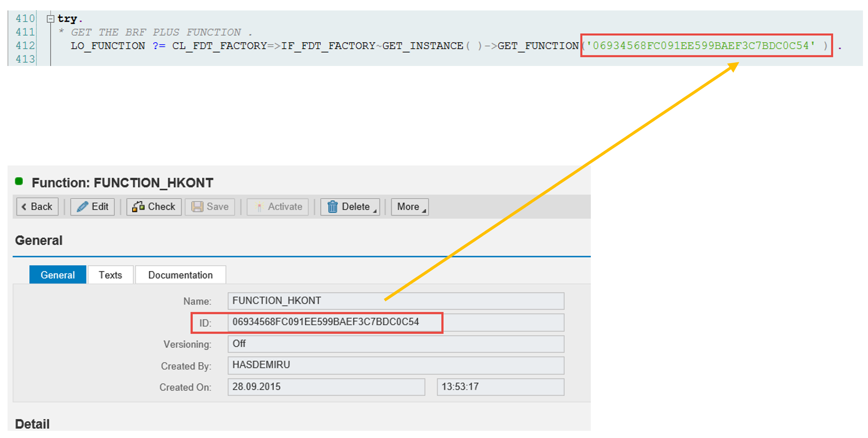Switch to the Texts tab
Image resolution: width=868 pixels, height=438 pixels.
click(110, 275)
